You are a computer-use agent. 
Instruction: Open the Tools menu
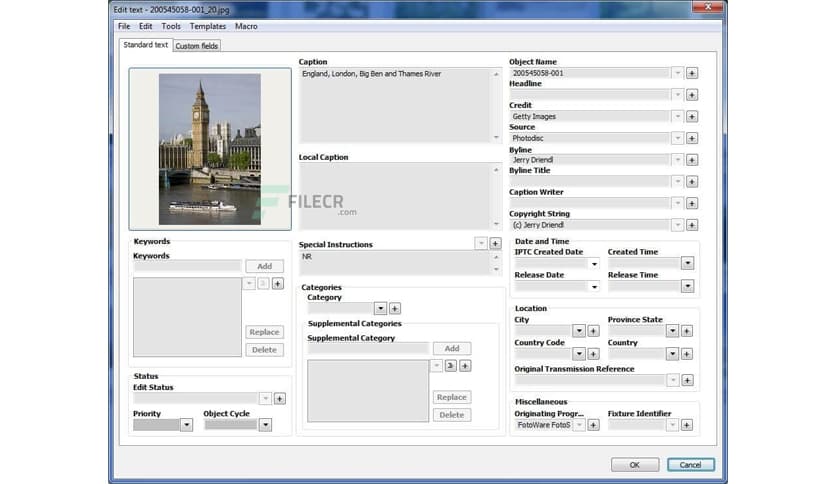(171, 26)
